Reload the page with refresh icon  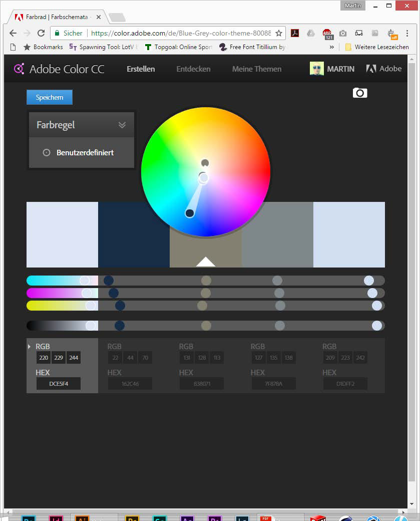pos(41,33)
